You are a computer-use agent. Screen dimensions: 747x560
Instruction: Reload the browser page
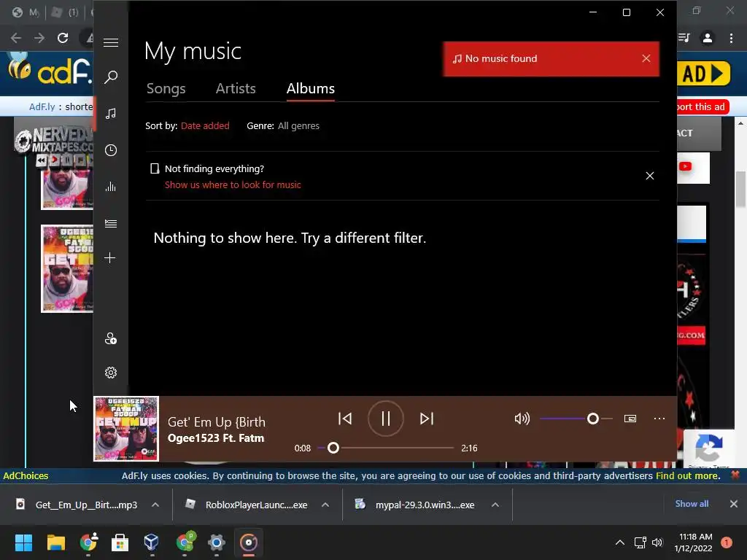click(63, 38)
